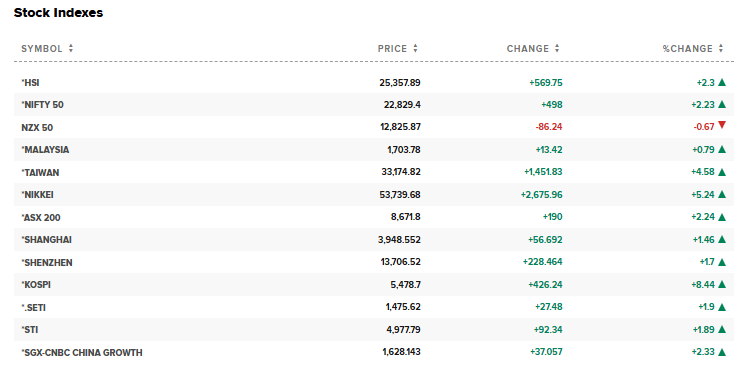Select SHENZHEN price 13,706.52
The width and height of the screenshot is (742, 383).
coord(401,262)
